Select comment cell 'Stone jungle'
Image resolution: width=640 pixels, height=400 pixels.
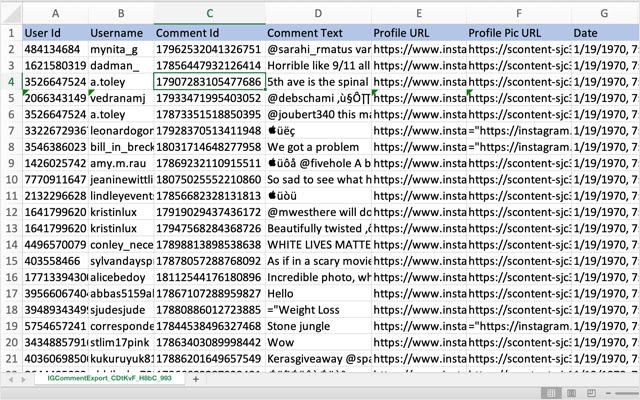(x=318, y=327)
